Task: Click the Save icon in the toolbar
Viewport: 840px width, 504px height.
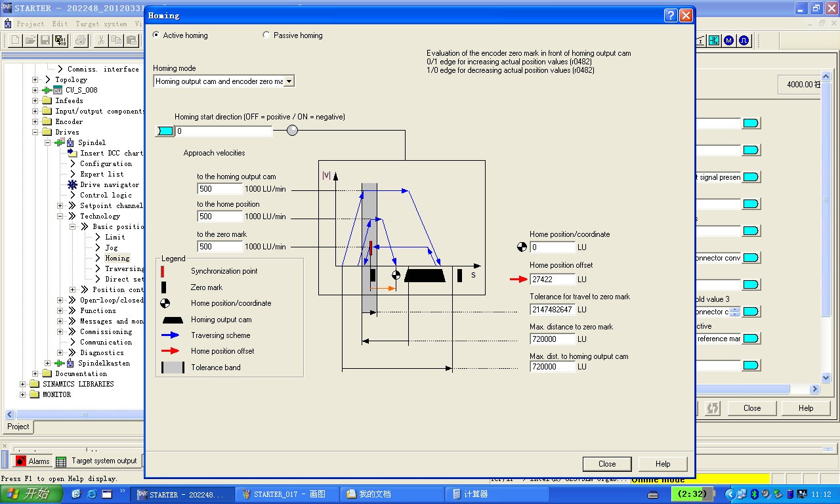Action: [45, 41]
